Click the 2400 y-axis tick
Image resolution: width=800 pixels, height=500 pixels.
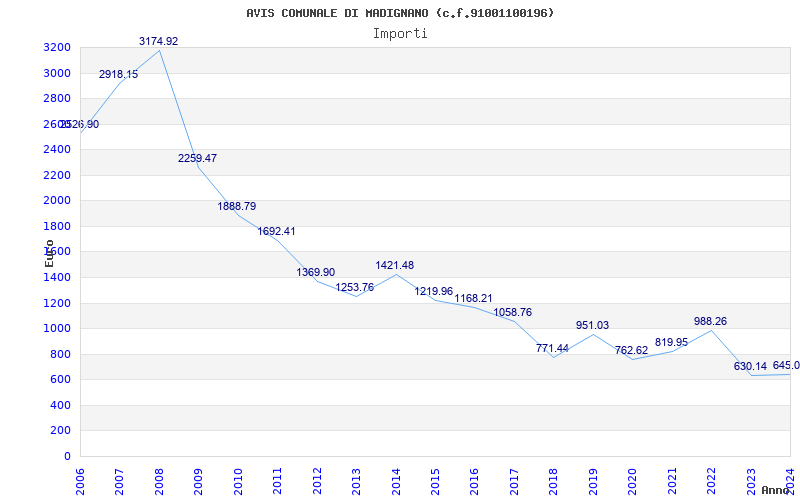click(x=57, y=150)
